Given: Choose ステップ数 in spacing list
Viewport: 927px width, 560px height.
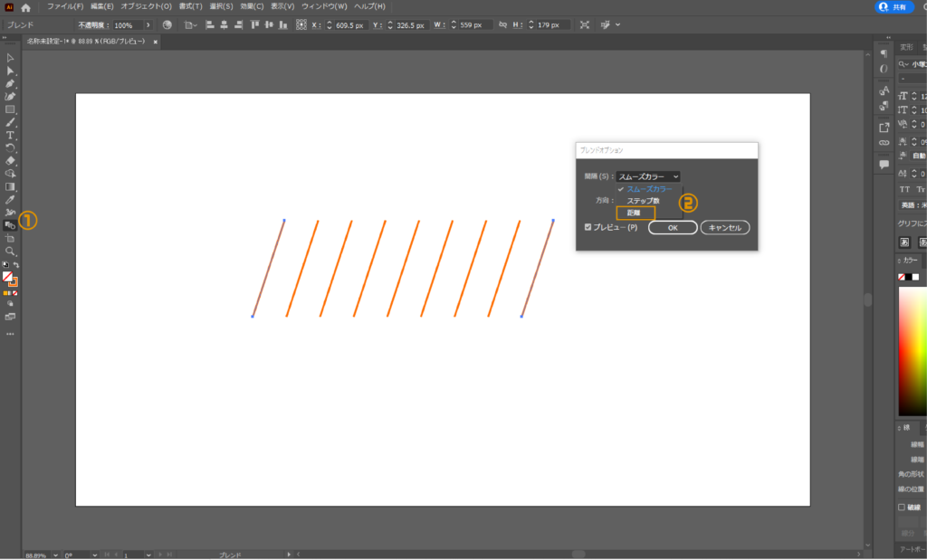Looking at the screenshot, I should coord(644,201).
